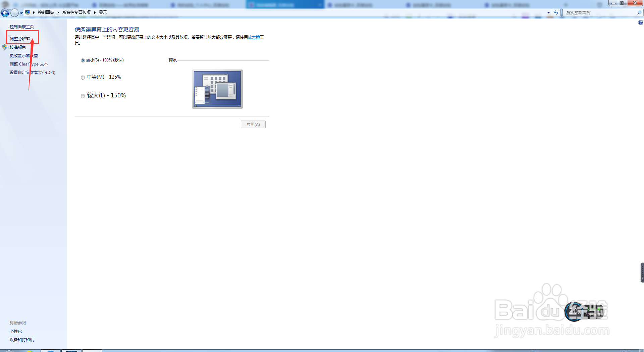Expand the arrow after 所有控制面板项 breadcrumb
This screenshot has width=644, height=352.
95,12
